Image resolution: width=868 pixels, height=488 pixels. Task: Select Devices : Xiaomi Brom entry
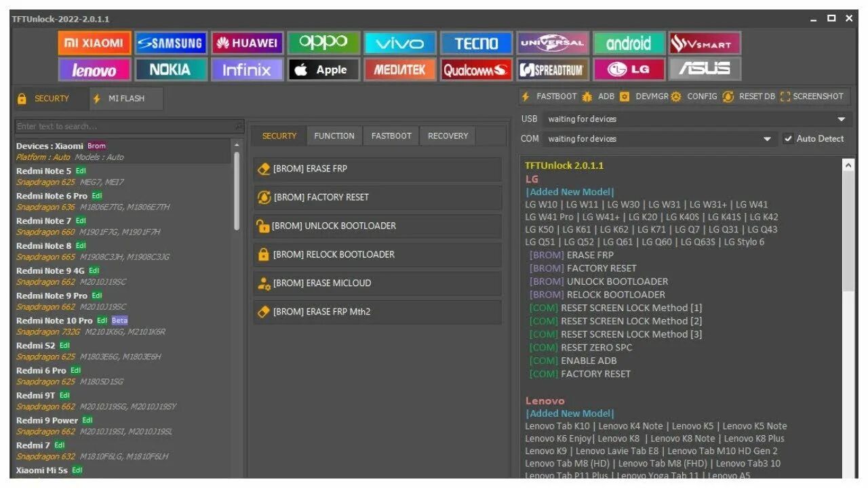[x=123, y=151]
